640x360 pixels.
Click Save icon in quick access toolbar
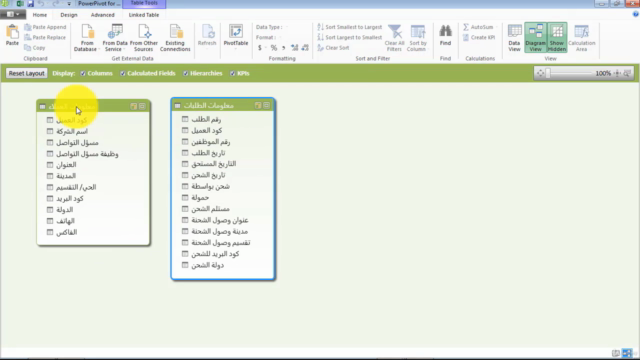(31, 4)
